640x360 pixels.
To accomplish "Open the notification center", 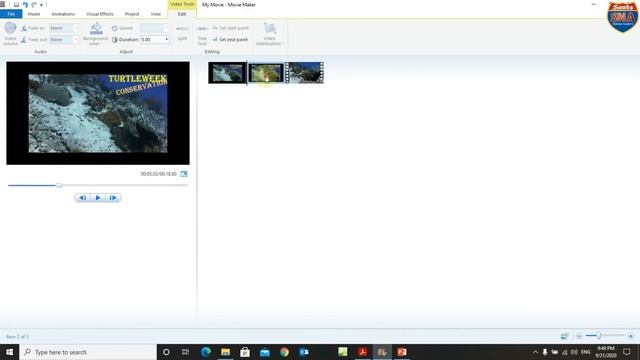I will pyautogui.click(x=627, y=352).
